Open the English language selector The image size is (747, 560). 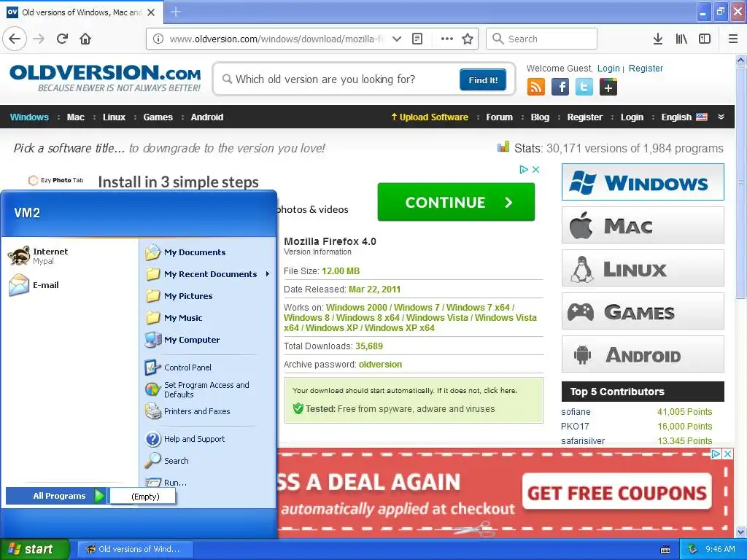[684, 117]
